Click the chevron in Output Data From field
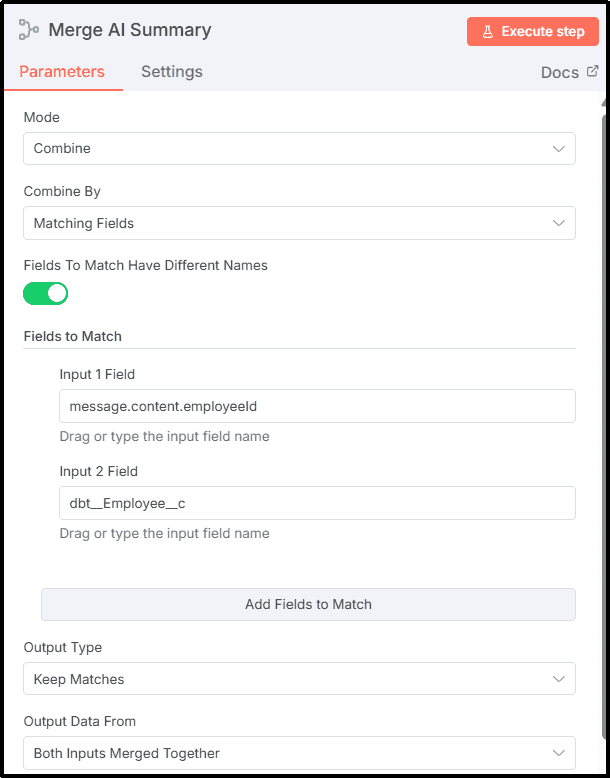 click(559, 753)
